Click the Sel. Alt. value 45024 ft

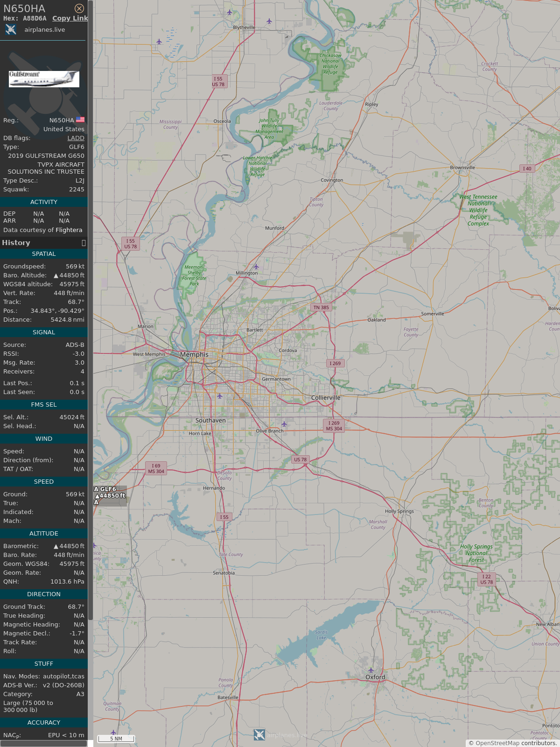click(72, 417)
